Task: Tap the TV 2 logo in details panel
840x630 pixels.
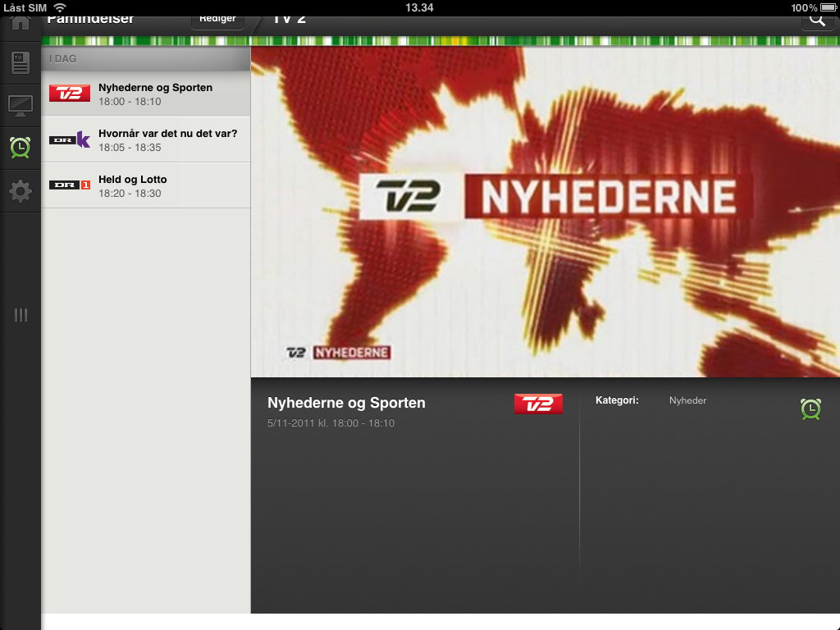Action: coord(538,404)
